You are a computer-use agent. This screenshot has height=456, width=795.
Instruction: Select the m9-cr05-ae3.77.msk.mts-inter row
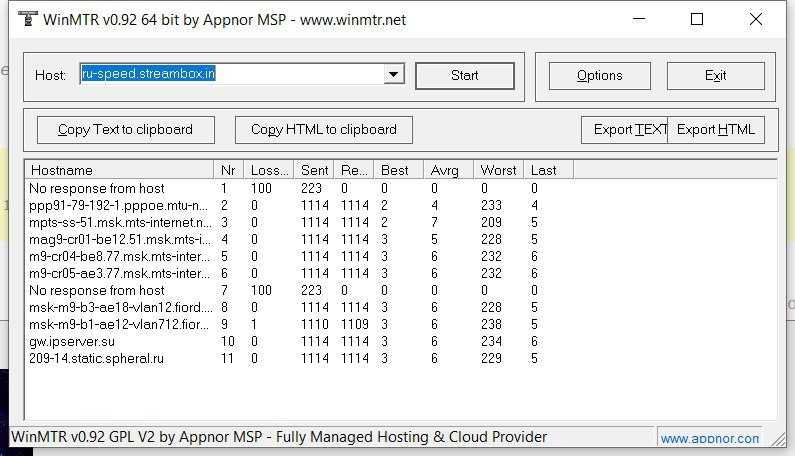[299, 273]
